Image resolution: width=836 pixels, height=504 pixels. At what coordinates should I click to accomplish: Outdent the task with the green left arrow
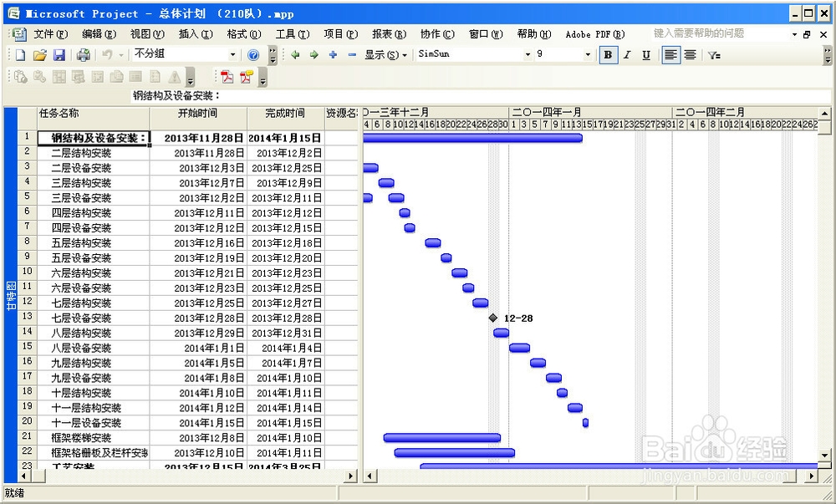295,55
